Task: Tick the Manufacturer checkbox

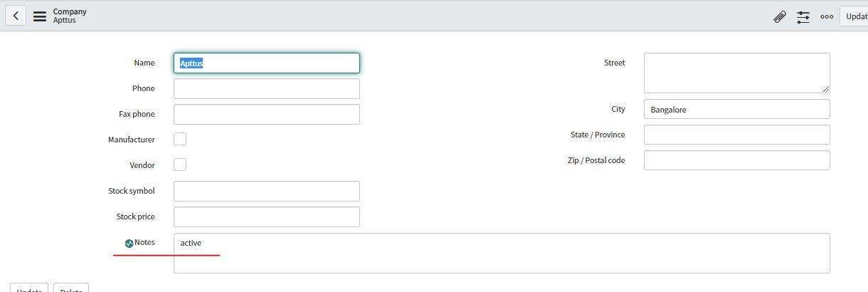Action: tap(180, 139)
